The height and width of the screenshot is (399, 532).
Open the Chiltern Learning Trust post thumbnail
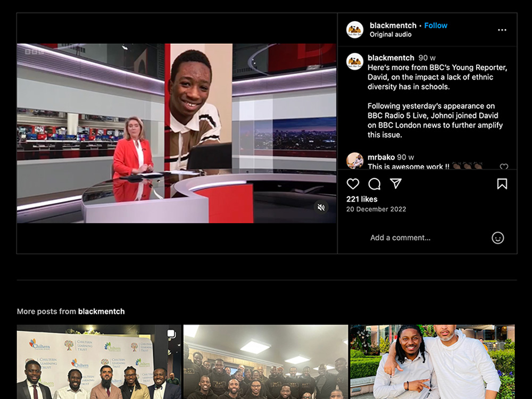click(x=99, y=362)
